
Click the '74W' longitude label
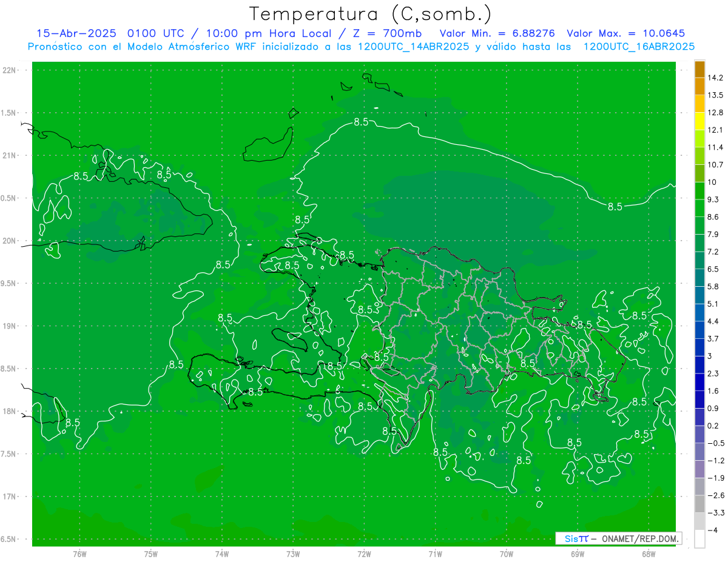222,554
